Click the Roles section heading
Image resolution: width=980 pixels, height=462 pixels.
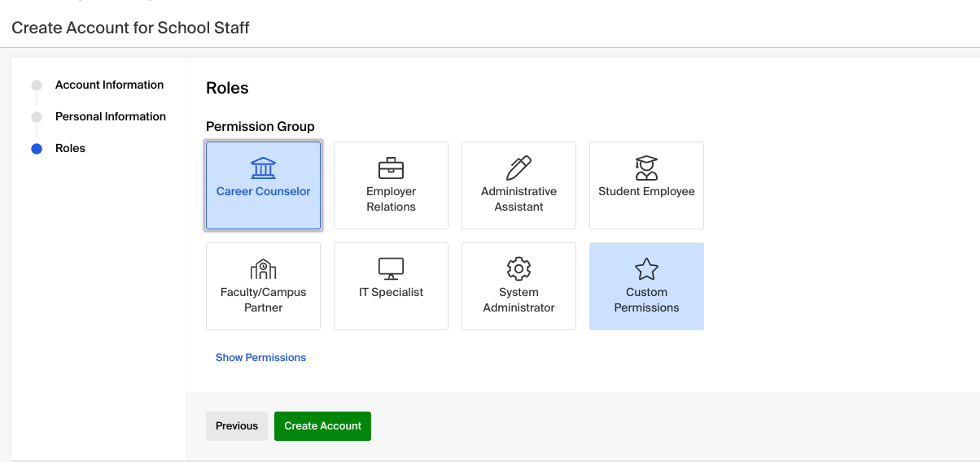227,89
